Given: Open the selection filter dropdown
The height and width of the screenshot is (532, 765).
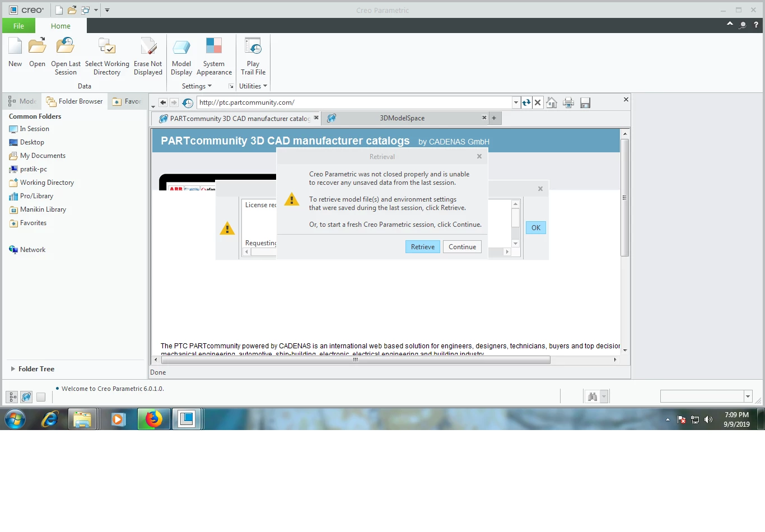Looking at the screenshot, I should (x=748, y=396).
